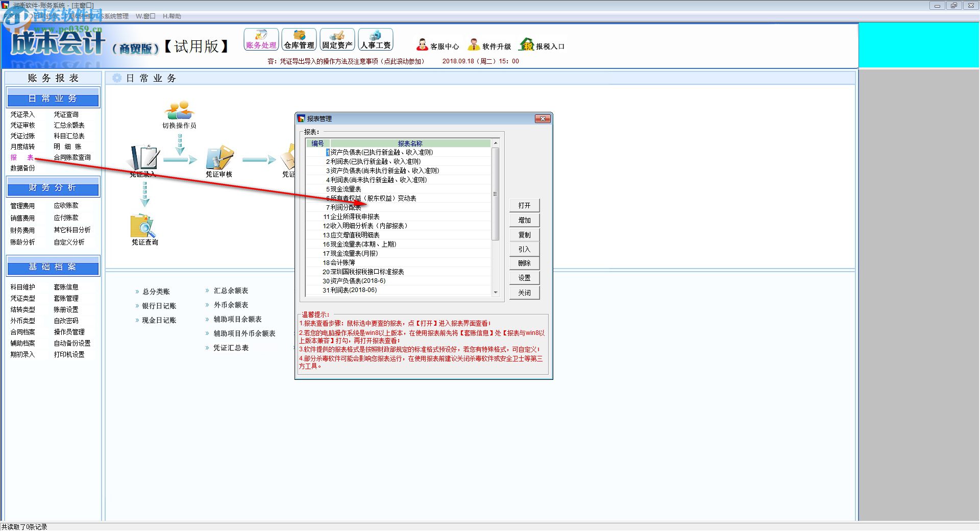
Task: Open the W.窗口 menu
Action: point(145,16)
